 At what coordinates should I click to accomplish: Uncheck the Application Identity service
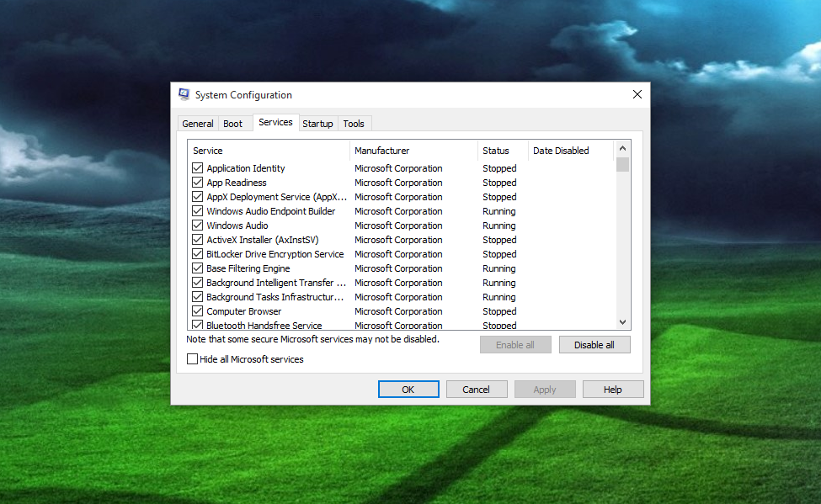click(197, 168)
